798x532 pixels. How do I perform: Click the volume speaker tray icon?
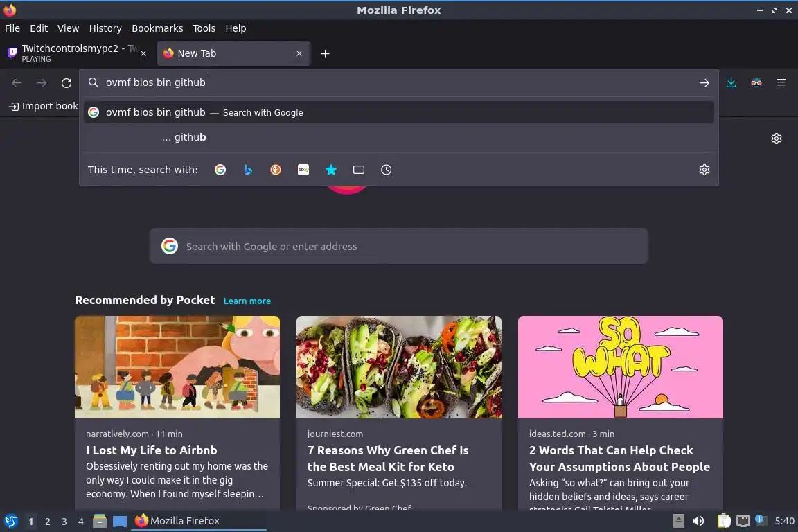(699, 521)
